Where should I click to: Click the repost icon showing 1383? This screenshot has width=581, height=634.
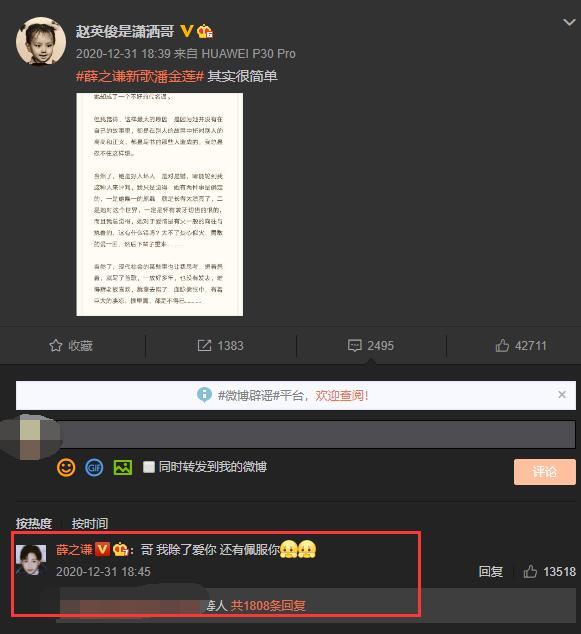[204, 345]
